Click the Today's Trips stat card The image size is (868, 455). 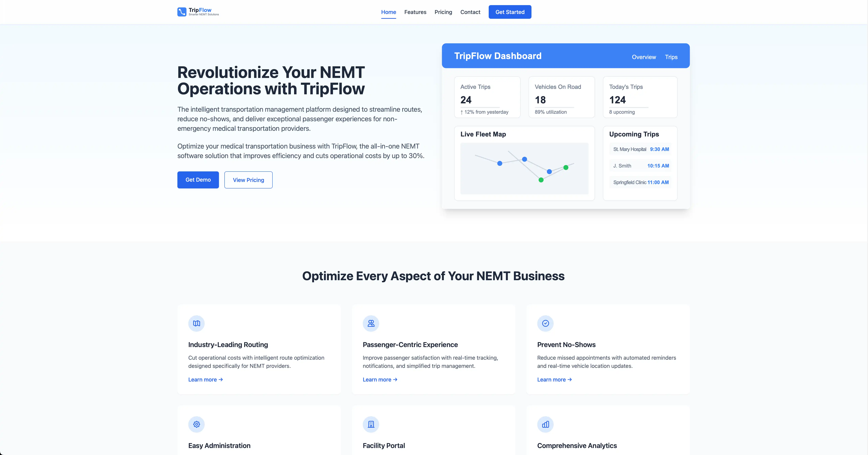640,97
